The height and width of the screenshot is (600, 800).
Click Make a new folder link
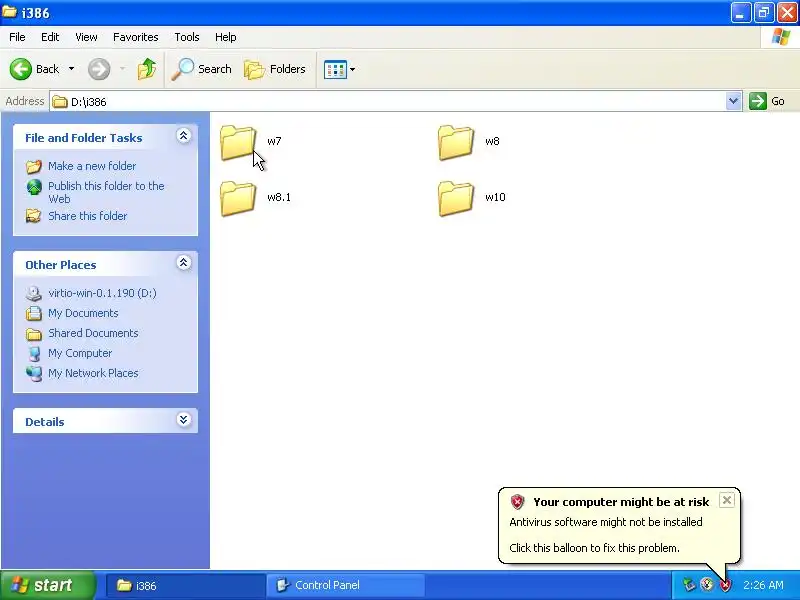92,166
